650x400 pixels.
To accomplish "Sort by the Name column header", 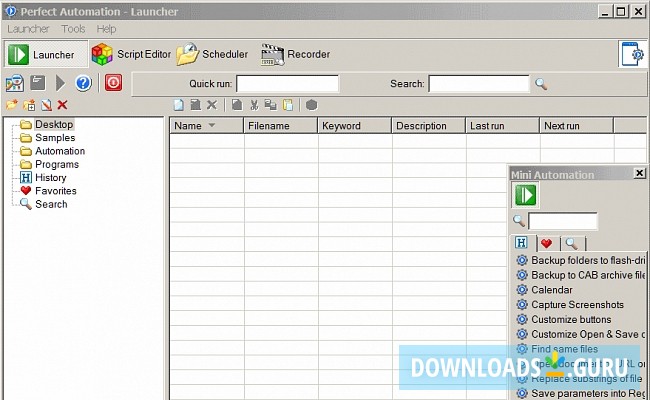I will (206, 126).
